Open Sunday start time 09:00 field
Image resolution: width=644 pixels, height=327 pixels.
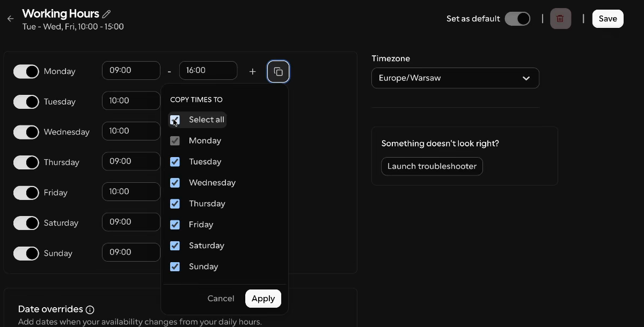131,252
